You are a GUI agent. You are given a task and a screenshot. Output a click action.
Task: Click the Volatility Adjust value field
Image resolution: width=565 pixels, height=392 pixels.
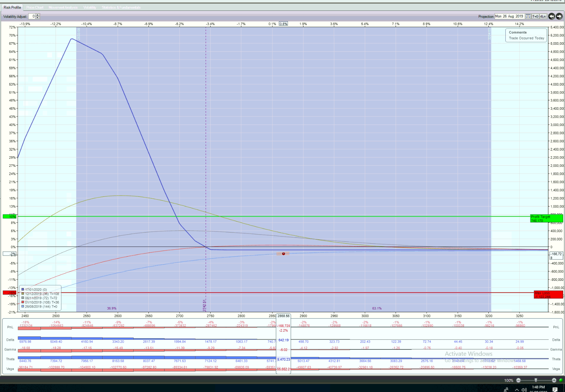coord(32,16)
